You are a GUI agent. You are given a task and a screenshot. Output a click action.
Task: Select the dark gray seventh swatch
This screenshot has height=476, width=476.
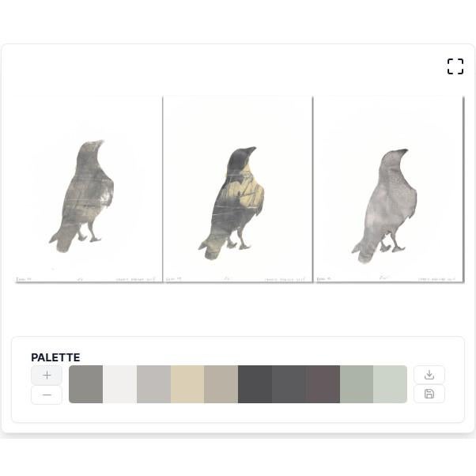pos(289,384)
